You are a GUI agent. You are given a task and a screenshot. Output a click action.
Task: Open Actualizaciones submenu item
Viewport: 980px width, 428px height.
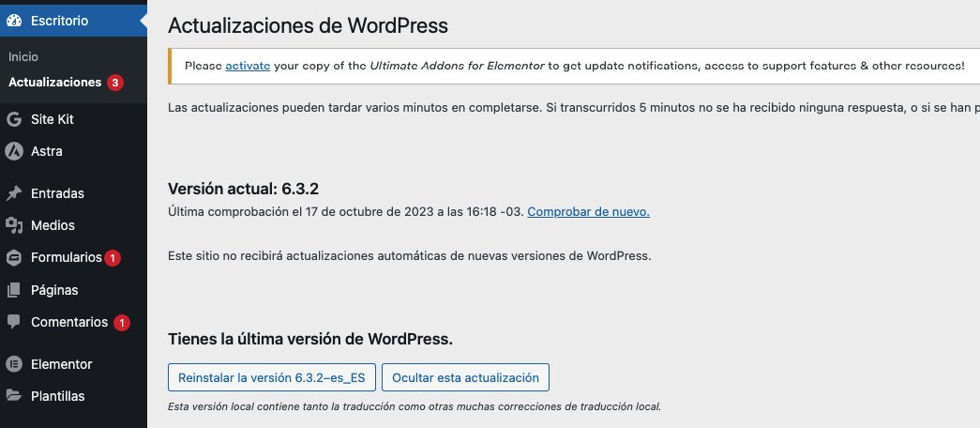[55, 83]
